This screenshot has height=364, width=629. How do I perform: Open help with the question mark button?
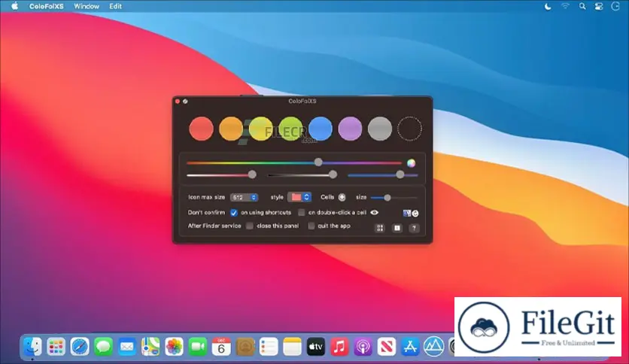pos(414,228)
